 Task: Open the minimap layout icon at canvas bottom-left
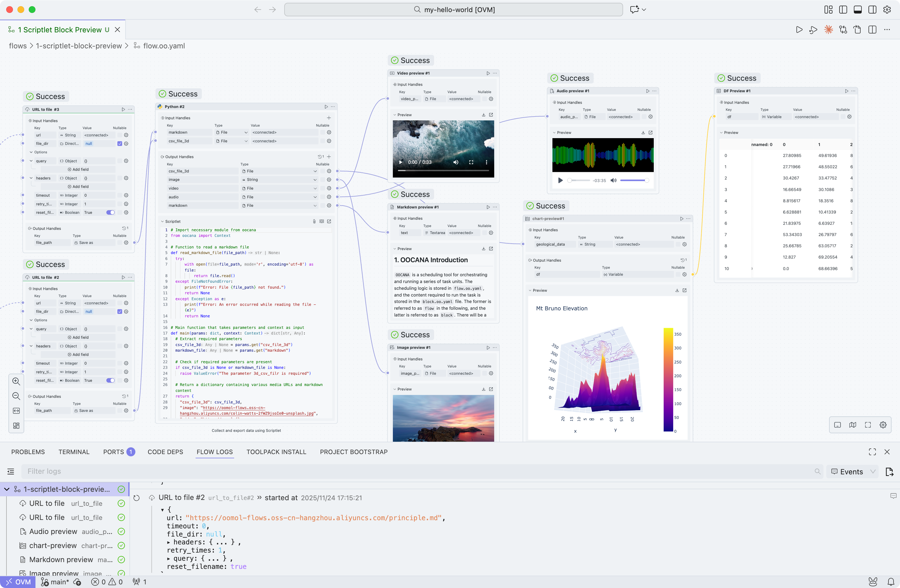(x=16, y=425)
